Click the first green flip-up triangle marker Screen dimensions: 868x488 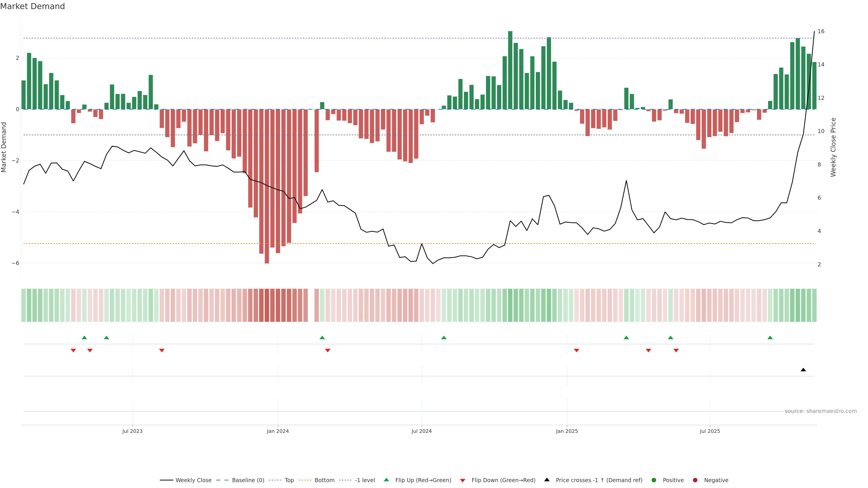(85, 338)
